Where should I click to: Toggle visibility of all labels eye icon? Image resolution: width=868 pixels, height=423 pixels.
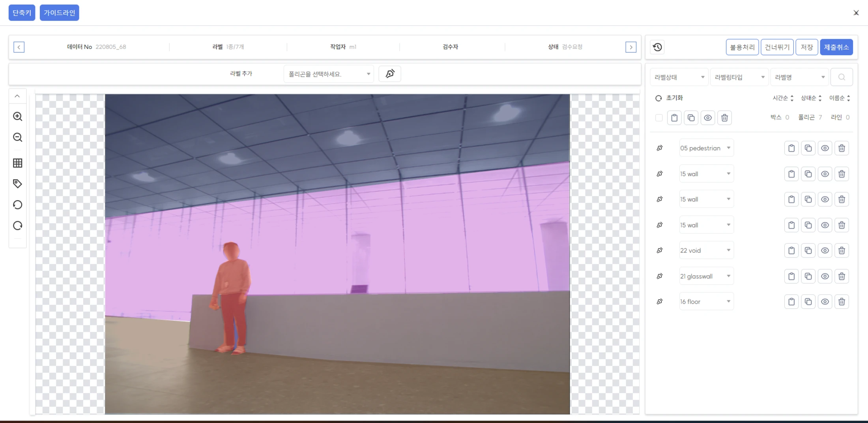(708, 118)
